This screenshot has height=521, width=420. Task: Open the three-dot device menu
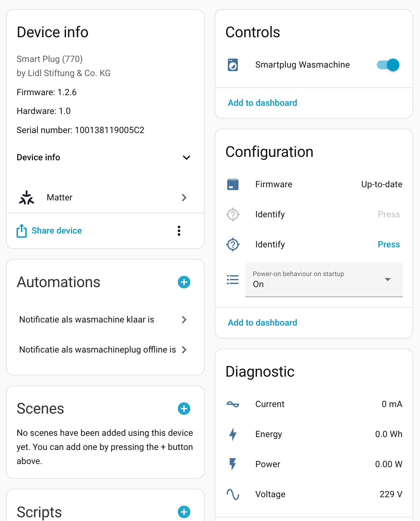click(x=179, y=231)
